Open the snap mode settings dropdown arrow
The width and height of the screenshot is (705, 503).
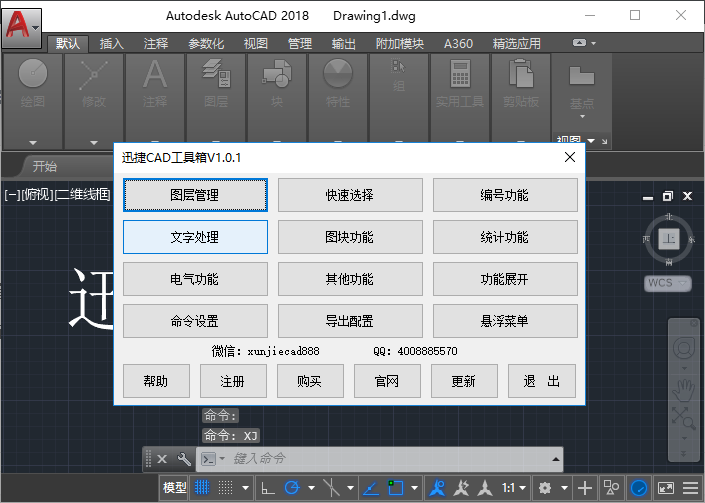click(245, 488)
